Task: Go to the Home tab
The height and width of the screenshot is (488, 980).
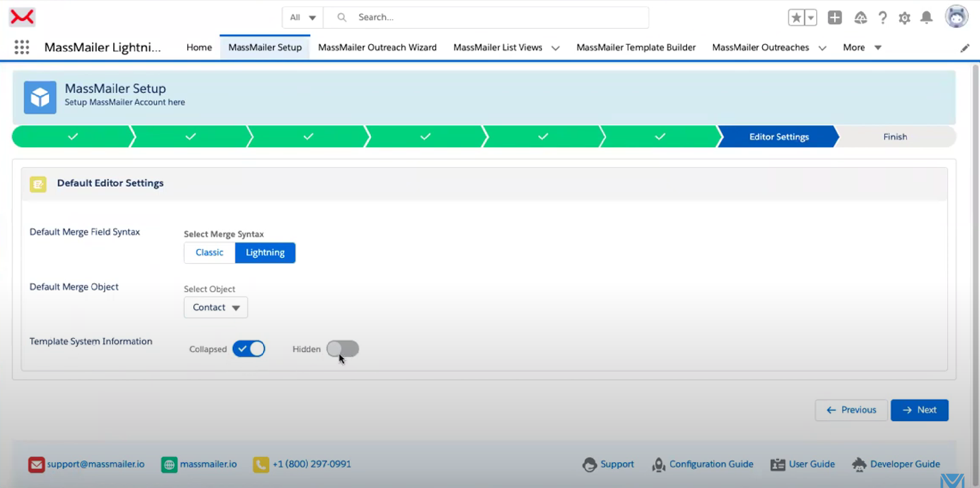Action: [x=199, y=48]
